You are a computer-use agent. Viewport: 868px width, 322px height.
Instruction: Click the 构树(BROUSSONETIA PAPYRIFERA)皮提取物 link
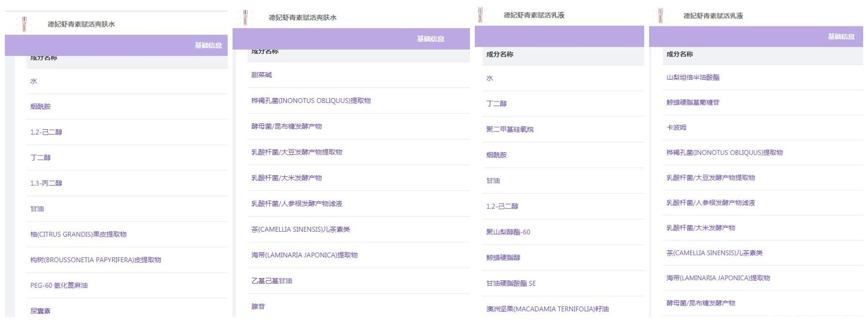tap(96, 260)
